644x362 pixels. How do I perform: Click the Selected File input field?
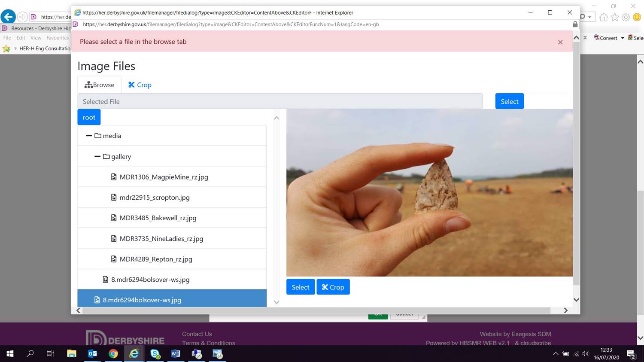point(280,101)
